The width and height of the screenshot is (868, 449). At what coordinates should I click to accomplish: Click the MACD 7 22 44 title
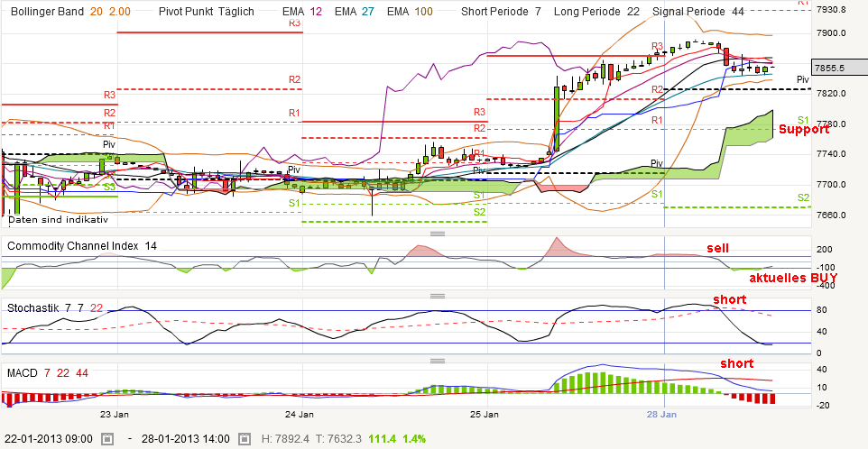(48, 373)
